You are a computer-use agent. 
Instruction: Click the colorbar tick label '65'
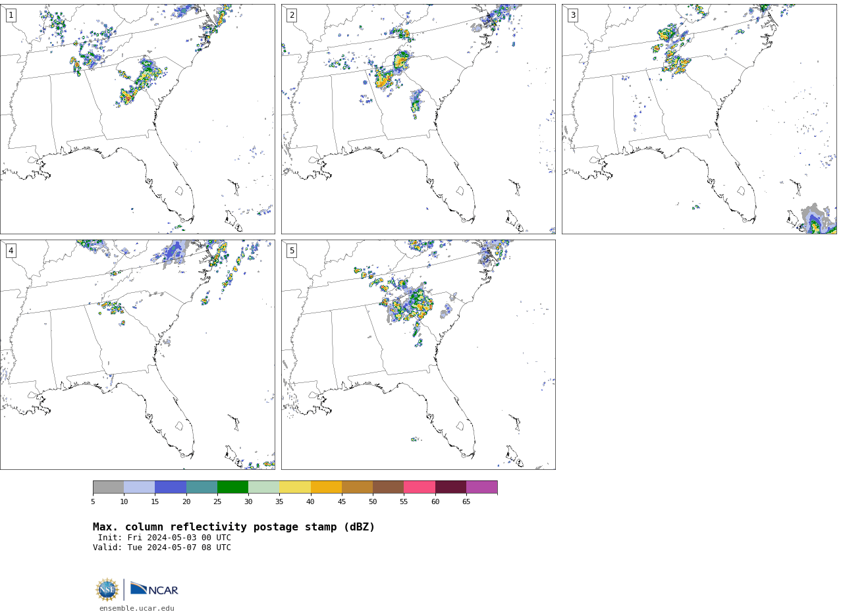point(466,502)
